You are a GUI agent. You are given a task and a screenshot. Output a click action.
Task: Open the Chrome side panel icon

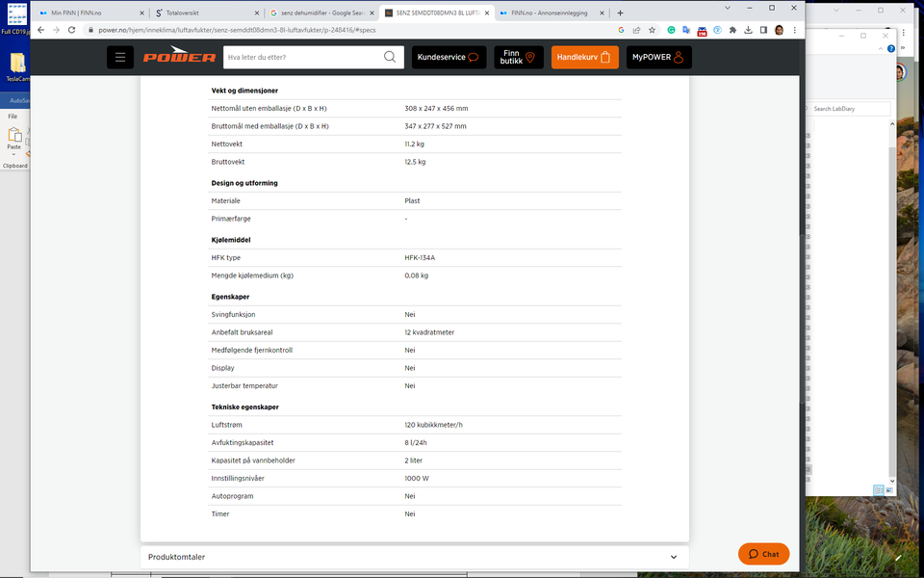pyautogui.click(x=763, y=30)
